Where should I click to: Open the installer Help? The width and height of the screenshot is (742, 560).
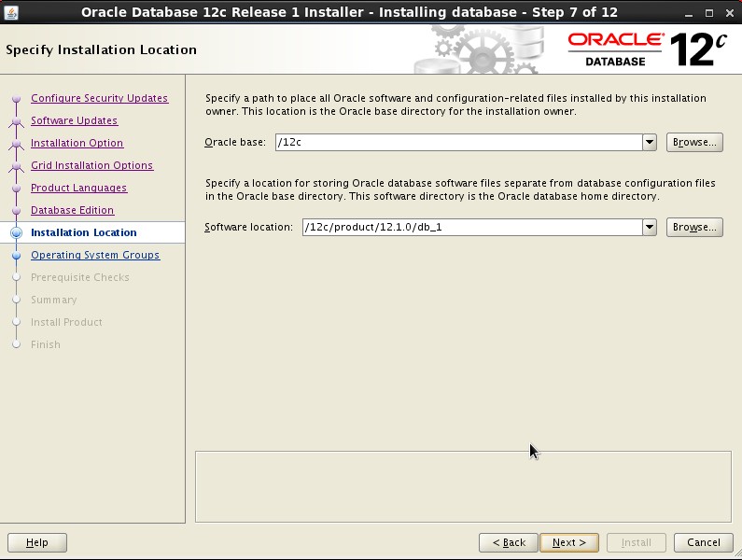click(x=37, y=542)
